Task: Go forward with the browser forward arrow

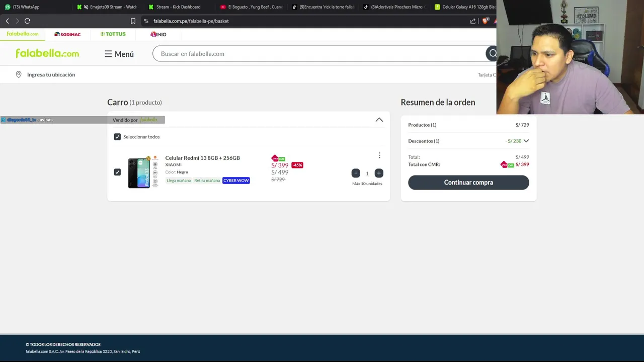Action: tap(17, 21)
